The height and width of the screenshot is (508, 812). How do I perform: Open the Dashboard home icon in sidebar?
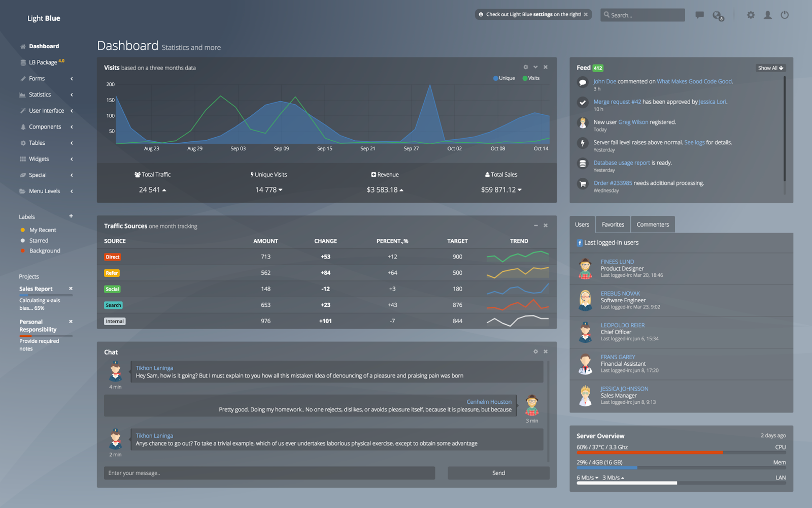point(23,46)
